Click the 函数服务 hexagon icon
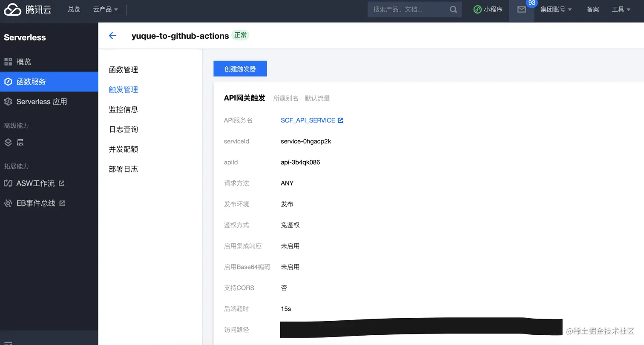 pos(8,82)
